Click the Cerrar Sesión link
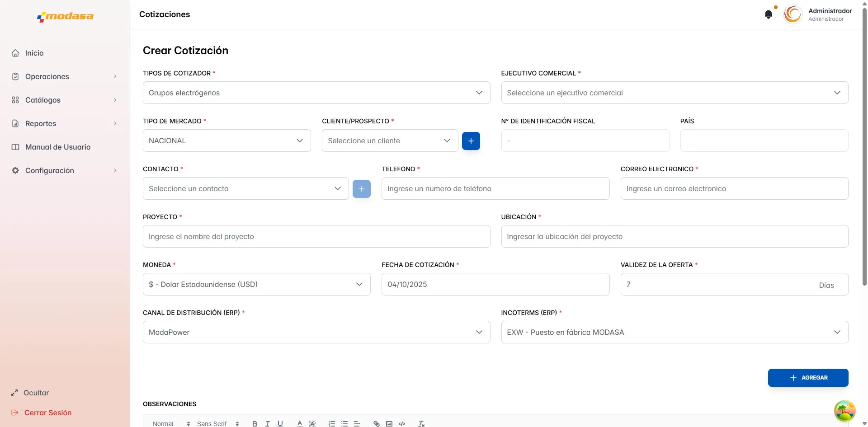This screenshot has width=868, height=427. coord(47,413)
